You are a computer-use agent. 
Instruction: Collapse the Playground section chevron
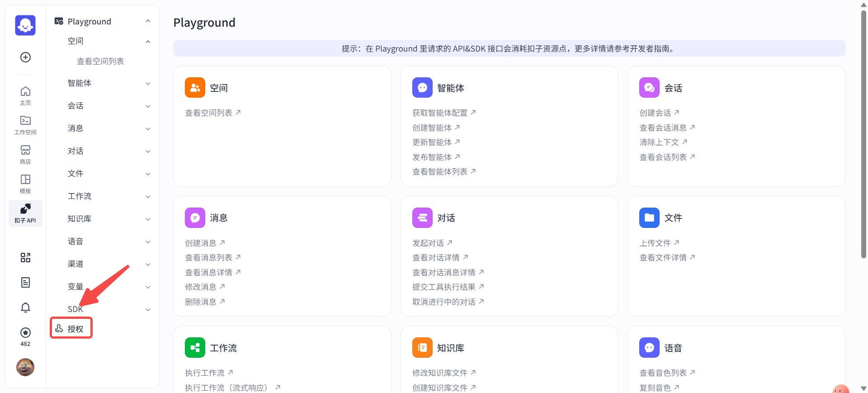tap(148, 21)
